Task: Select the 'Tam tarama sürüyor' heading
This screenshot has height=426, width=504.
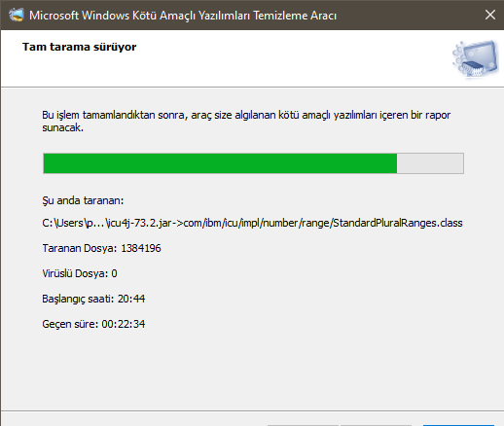Action: click(x=80, y=47)
